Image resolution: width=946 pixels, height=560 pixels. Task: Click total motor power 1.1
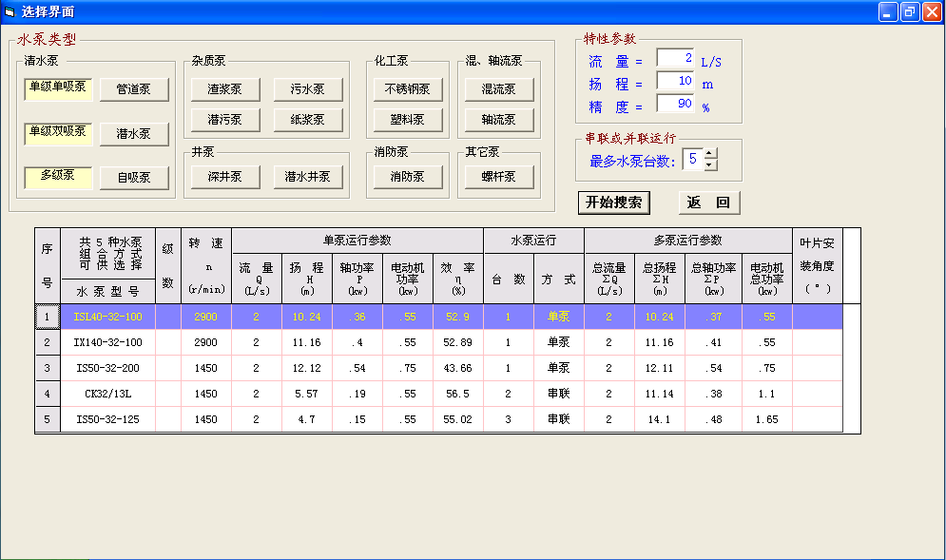(767, 394)
